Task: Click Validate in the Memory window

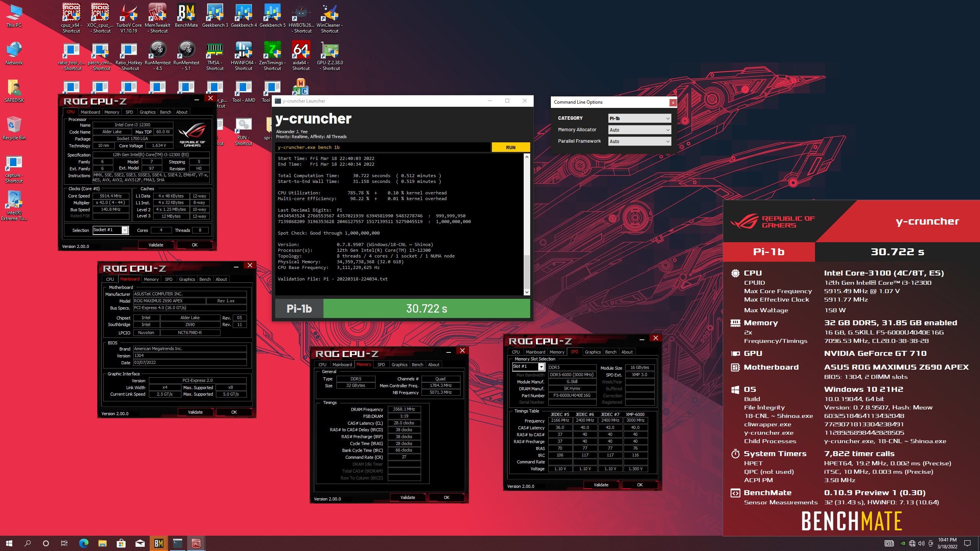Action: [408, 497]
